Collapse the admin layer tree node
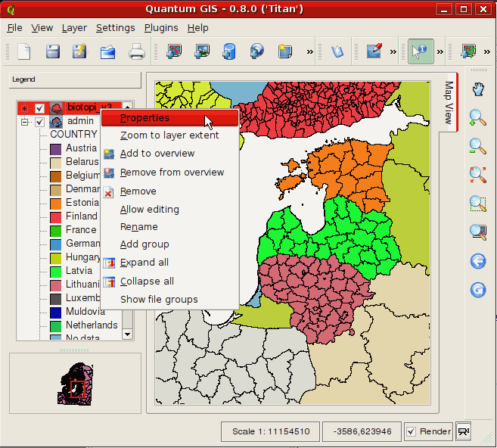Viewport: 497px width, 448px height. click(x=24, y=122)
